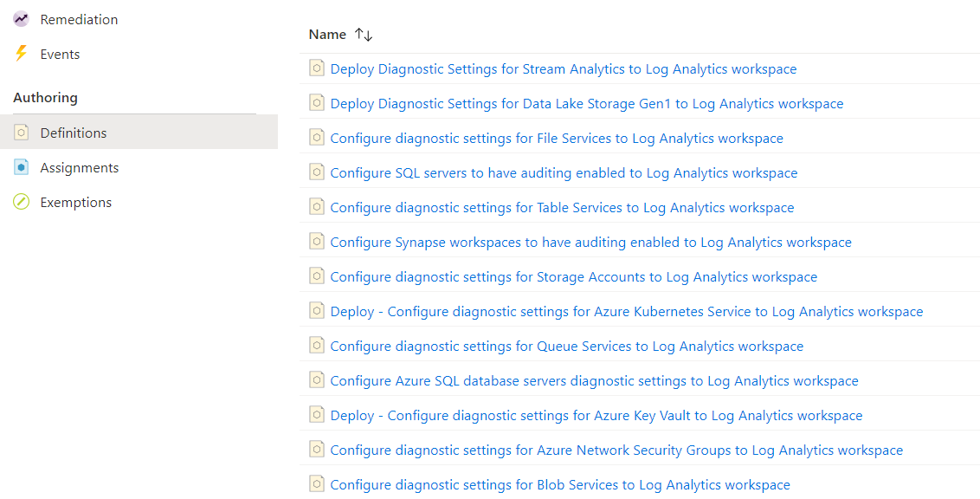Open the Azure Kubernetes Service diagnostic settings definition

click(x=624, y=311)
